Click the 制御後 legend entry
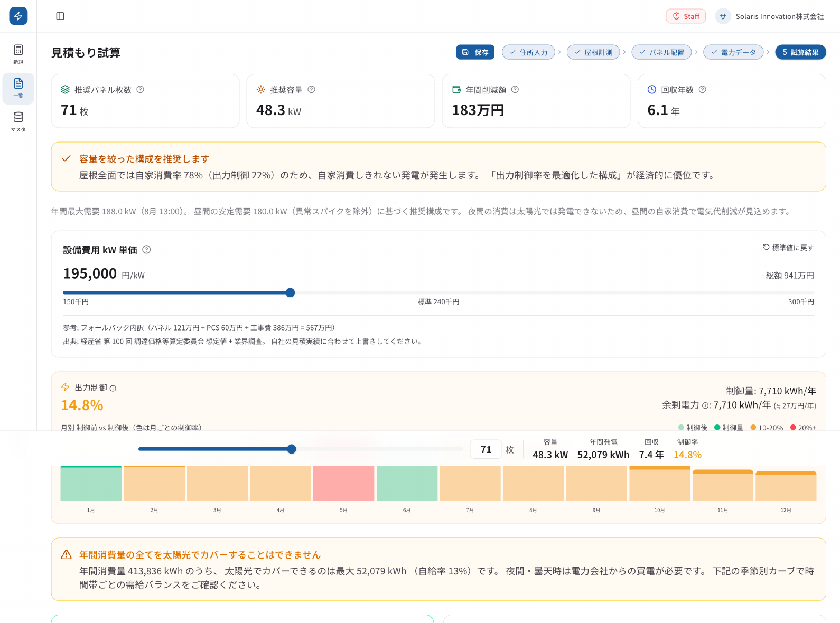Image resolution: width=840 pixels, height=623 pixels. [x=693, y=428]
